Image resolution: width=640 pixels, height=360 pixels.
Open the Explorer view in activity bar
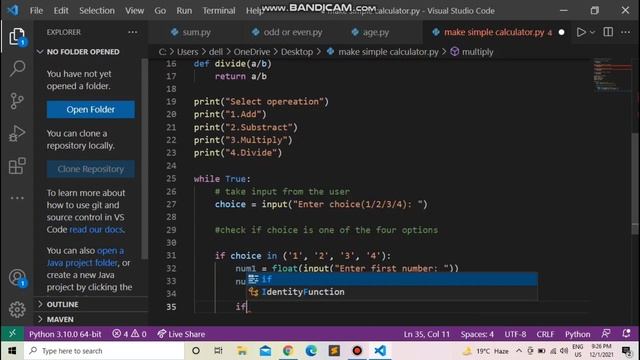tap(17, 37)
